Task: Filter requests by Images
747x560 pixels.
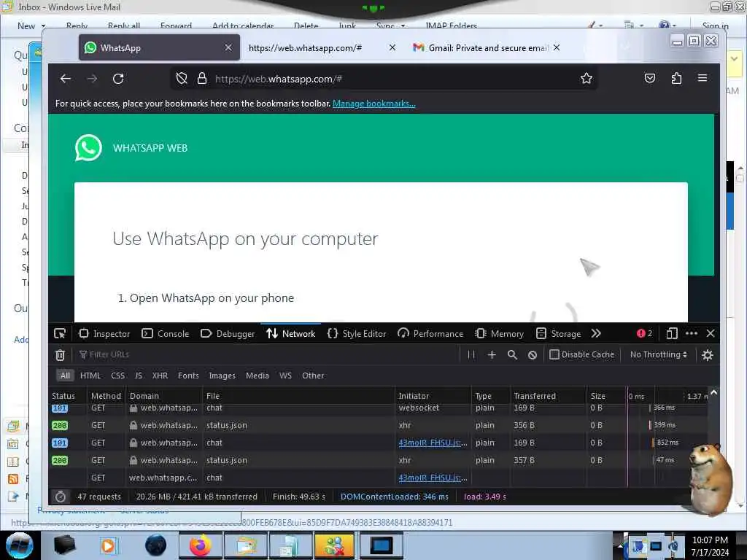Action: (x=222, y=376)
